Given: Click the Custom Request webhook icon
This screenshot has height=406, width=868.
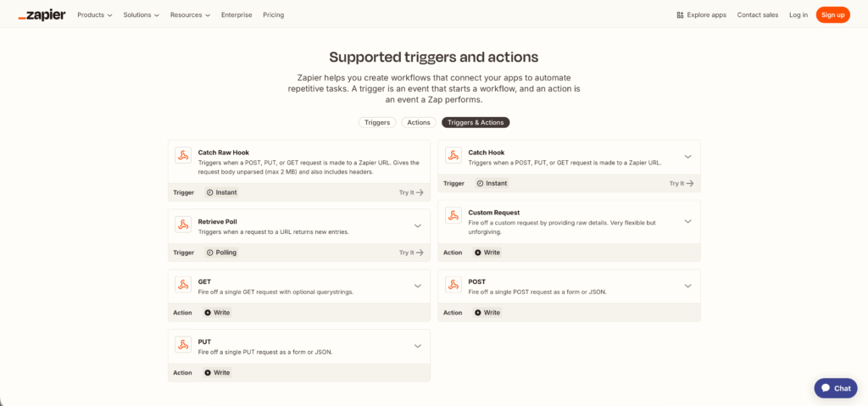Looking at the screenshot, I should pyautogui.click(x=453, y=215).
